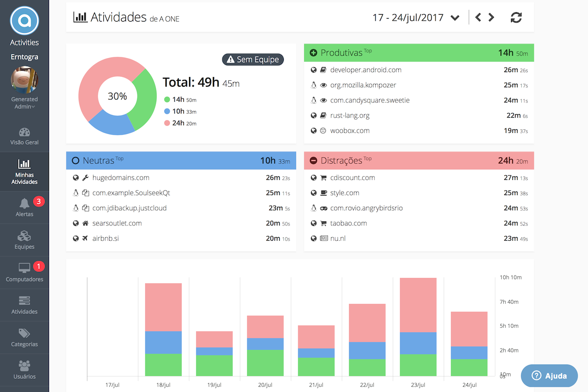Screen dimensions: 588x392
Task: Click the globe icon next to cdiscount.com
Action: click(313, 177)
